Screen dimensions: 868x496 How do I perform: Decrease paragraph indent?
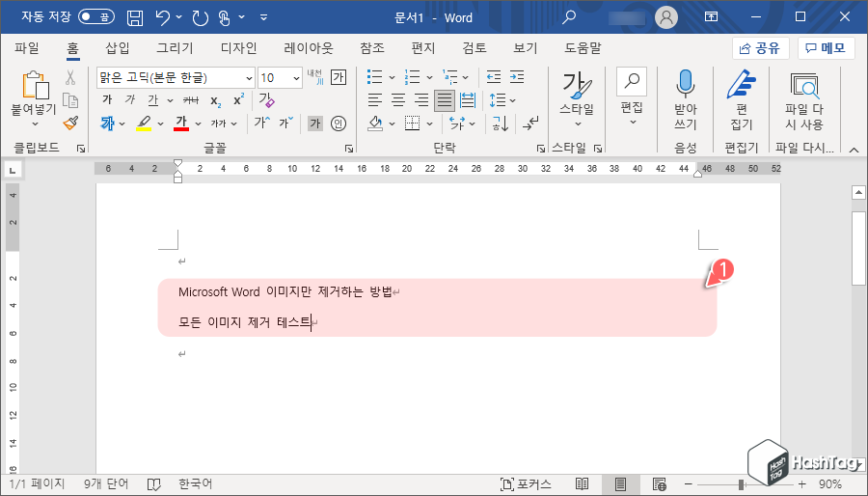(493, 77)
